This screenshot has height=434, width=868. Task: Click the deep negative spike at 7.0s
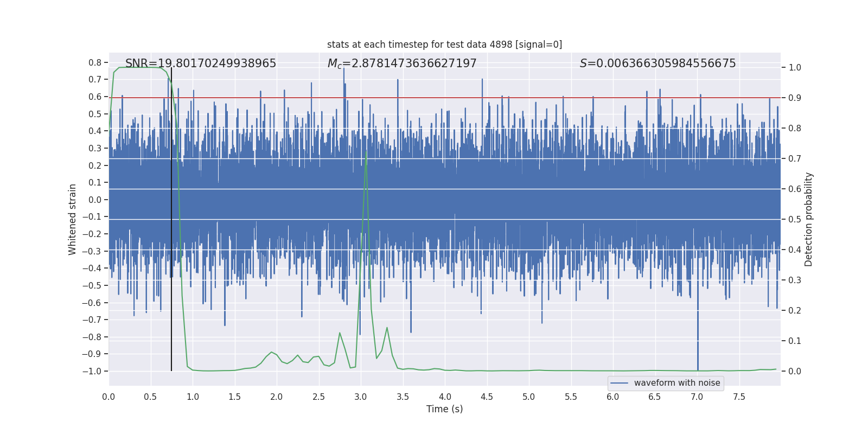coord(698,336)
